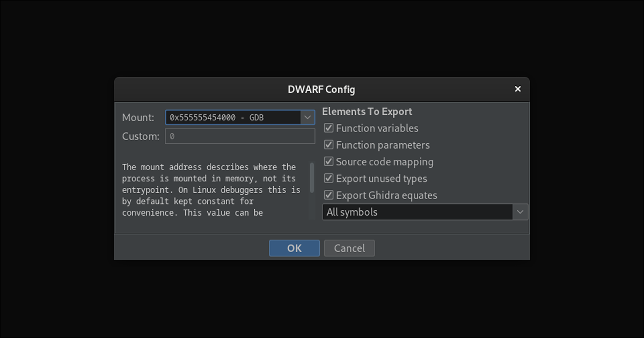Image resolution: width=644 pixels, height=338 pixels.
Task: Focus the Custom address input field
Action: pyautogui.click(x=240, y=136)
